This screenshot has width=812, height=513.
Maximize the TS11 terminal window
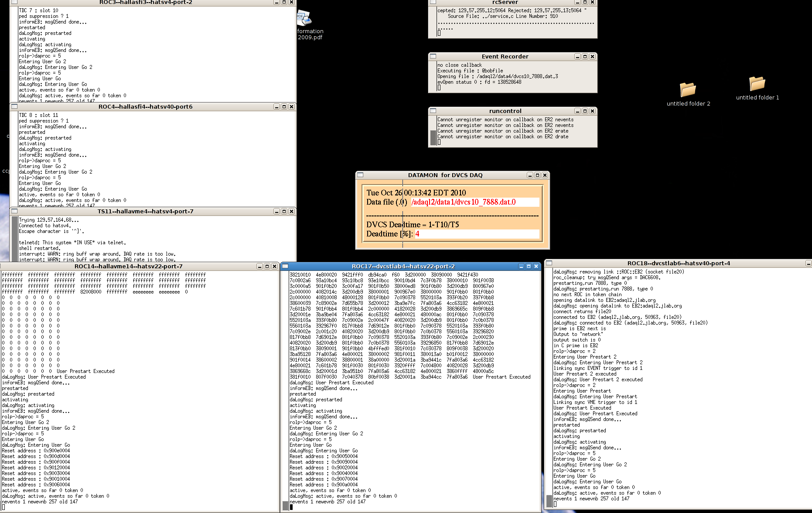(x=284, y=211)
